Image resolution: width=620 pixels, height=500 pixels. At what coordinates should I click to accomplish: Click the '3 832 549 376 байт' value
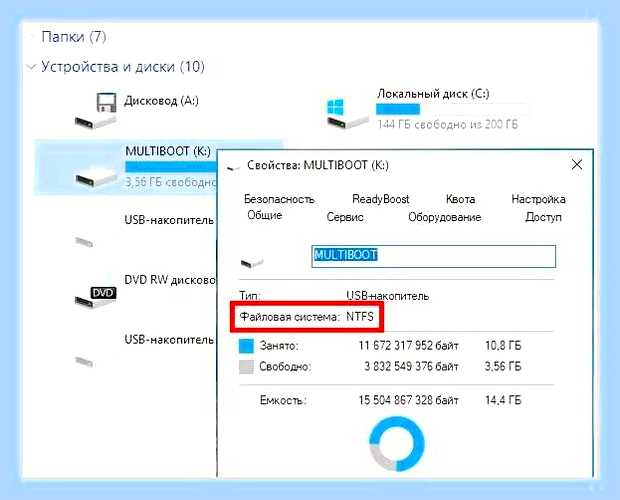point(411,366)
